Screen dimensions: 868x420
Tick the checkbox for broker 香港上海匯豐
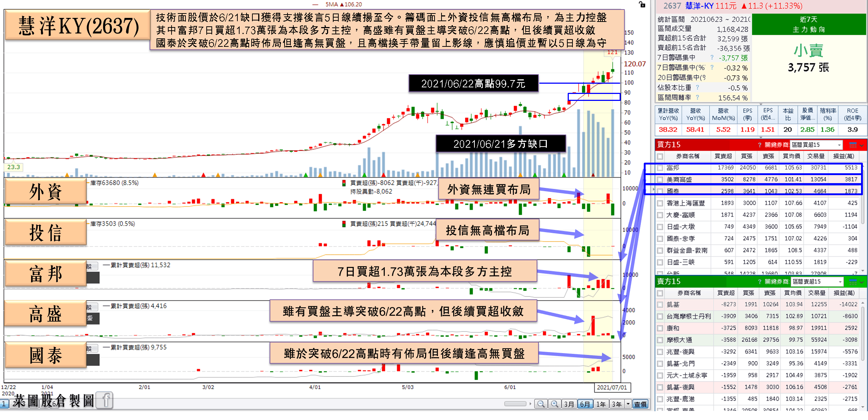point(660,203)
